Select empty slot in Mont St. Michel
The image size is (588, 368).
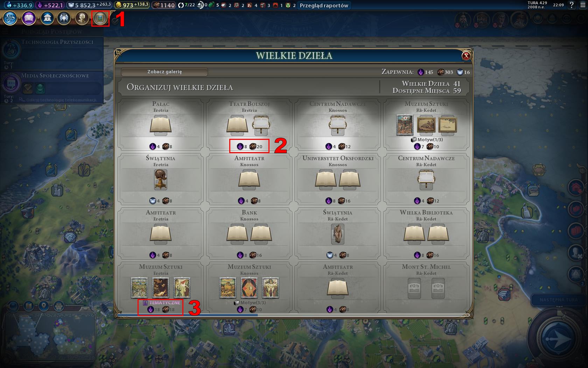pos(414,288)
